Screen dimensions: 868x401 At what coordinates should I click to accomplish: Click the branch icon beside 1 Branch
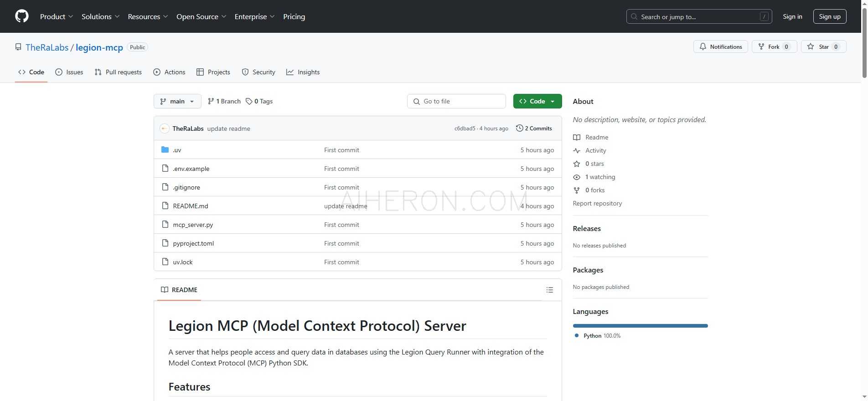click(x=211, y=101)
